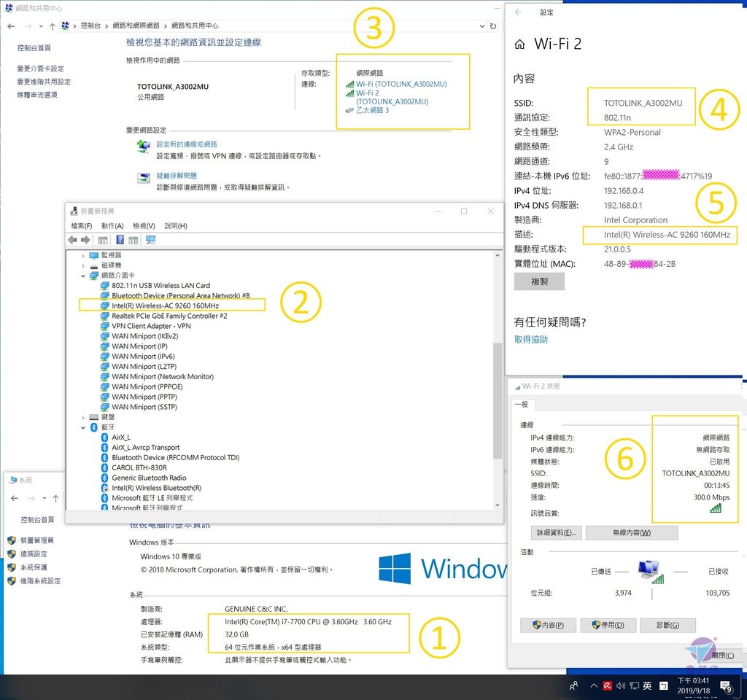Screen dimensions: 747x700
Task: Open the 檔案(F) menu in Device Manager
Action: tap(82, 226)
